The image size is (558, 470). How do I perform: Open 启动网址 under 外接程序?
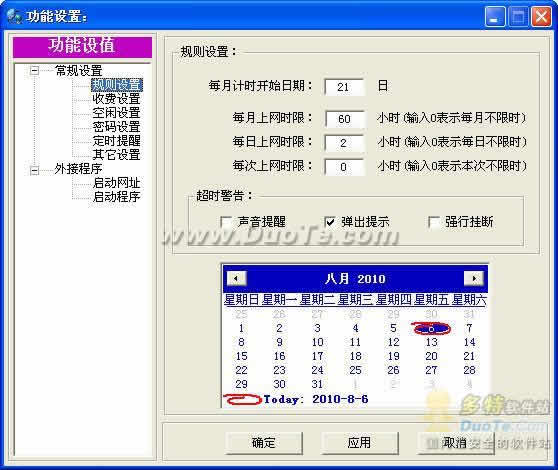(x=116, y=183)
